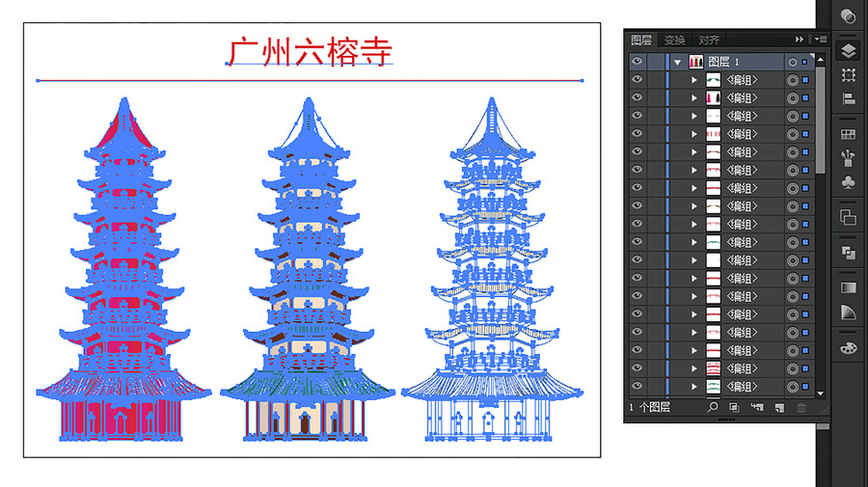This screenshot has height=487, width=868.
Task: Open the Layers panel flyout menu
Action: tap(821, 40)
